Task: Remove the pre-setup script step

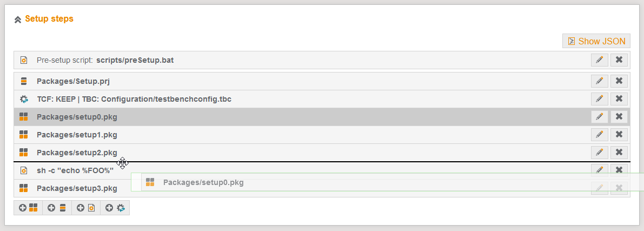Action: 619,60
